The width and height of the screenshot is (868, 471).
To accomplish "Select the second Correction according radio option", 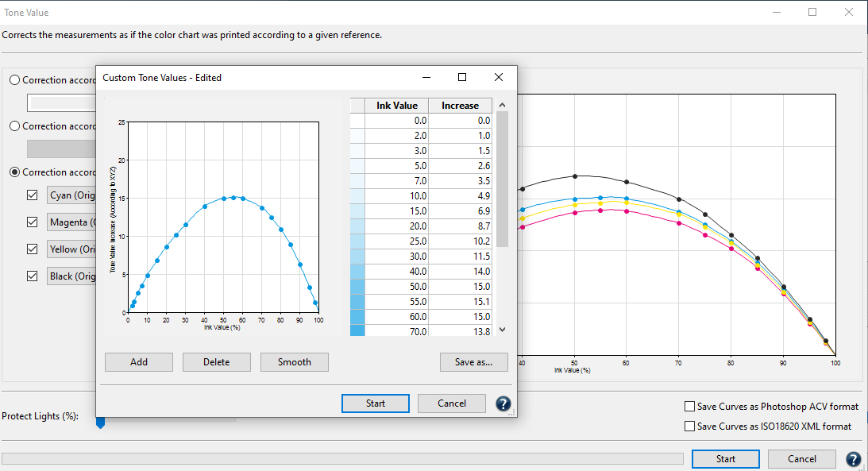I will [15, 126].
